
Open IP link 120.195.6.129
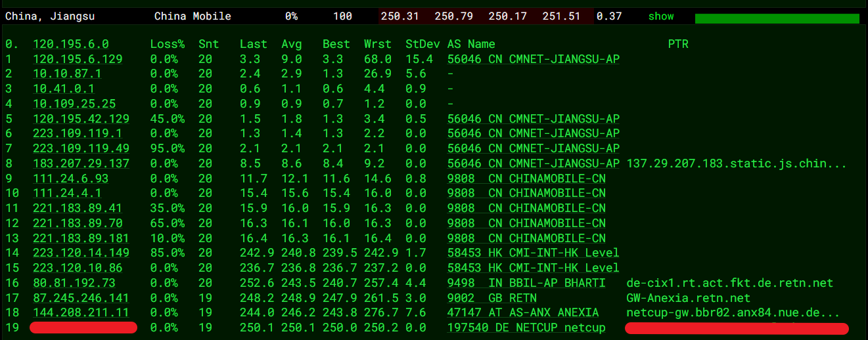point(78,59)
